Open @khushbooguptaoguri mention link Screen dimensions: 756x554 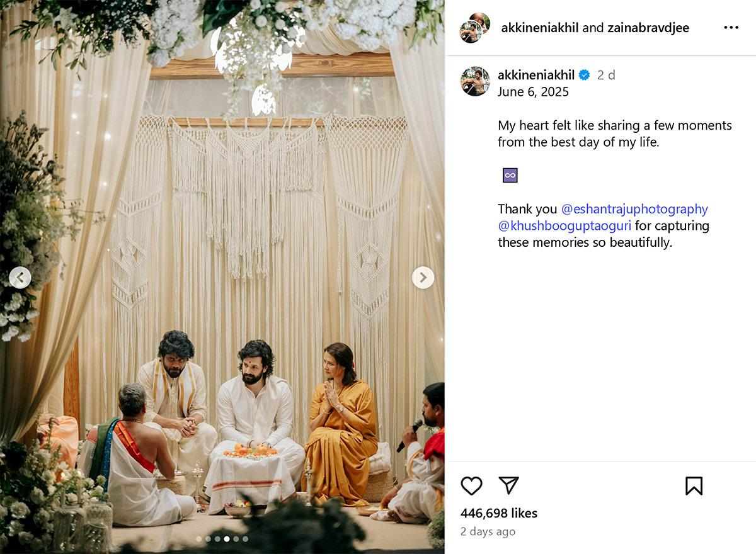pos(564,225)
